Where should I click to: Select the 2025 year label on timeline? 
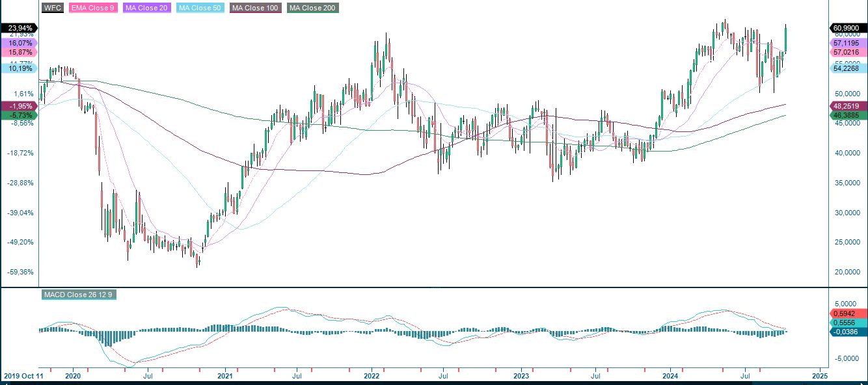tap(821, 376)
